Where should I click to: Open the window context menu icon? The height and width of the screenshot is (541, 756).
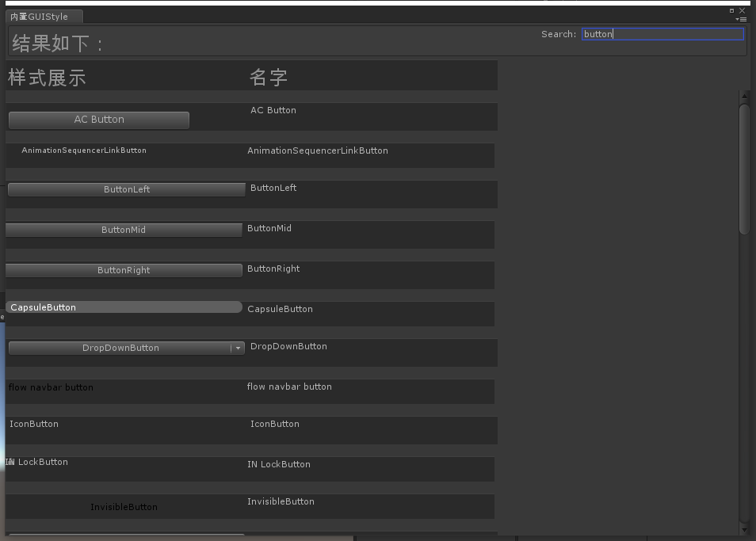coord(742,17)
